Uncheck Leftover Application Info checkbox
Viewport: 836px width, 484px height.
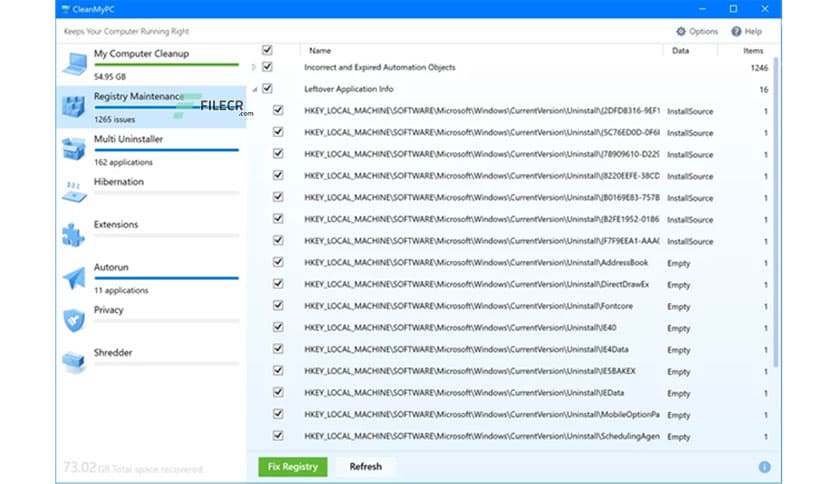(x=267, y=88)
